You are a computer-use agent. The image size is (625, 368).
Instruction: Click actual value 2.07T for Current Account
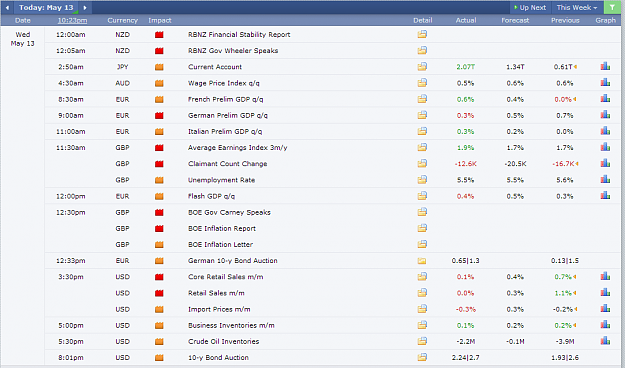coord(466,67)
